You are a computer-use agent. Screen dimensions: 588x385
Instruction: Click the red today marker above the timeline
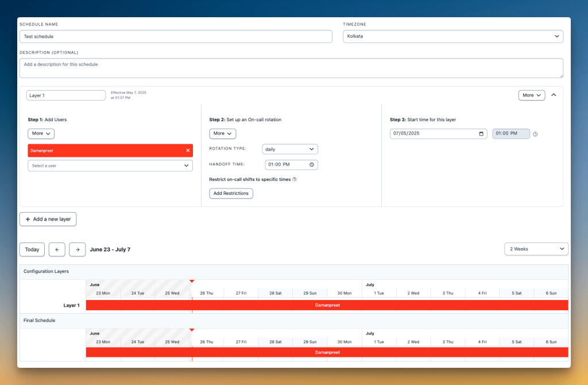tap(192, 281)
